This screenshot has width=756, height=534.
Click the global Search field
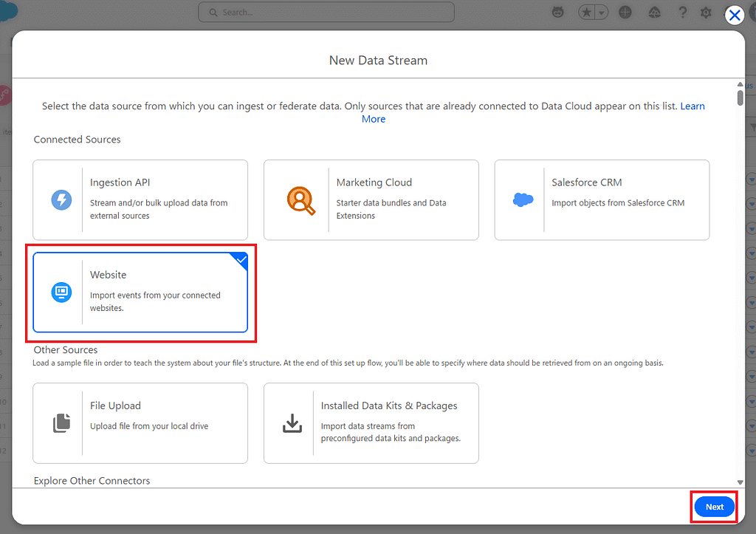(326, 12)
